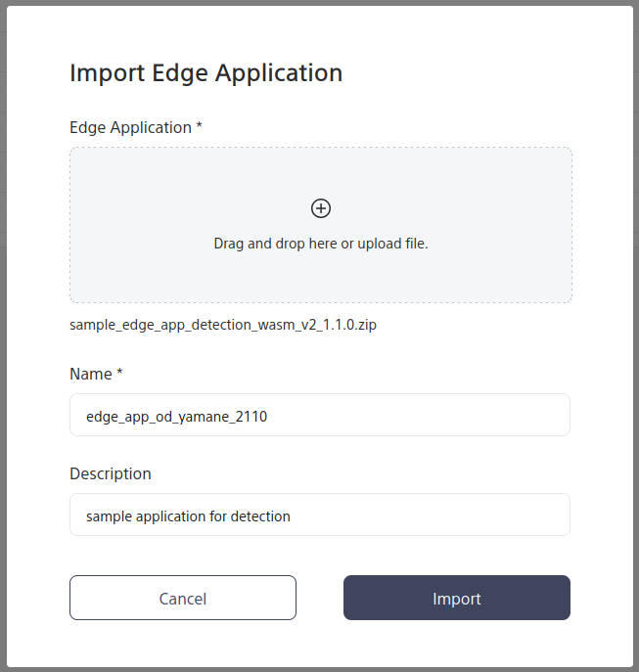
Task: Click the 'edge_app_od_yamane_2110' text in the Name field
Action: coord(176,416)
